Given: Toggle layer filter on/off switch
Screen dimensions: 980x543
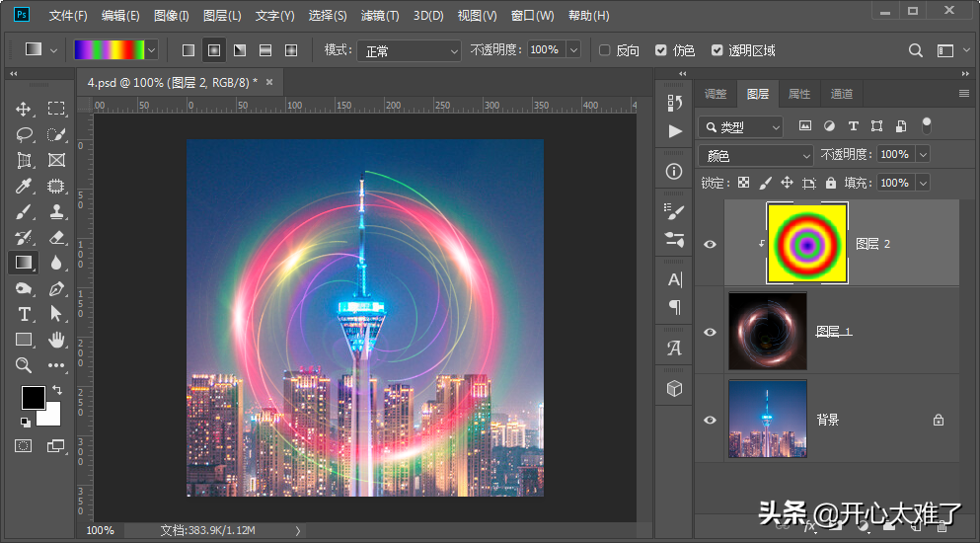Looking at the screenshot, I should [x=927, y=125].
